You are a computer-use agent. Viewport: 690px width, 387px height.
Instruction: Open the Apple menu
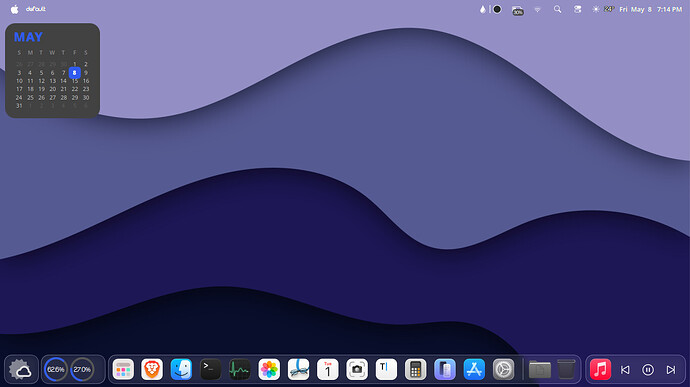[x=15, y=9]
